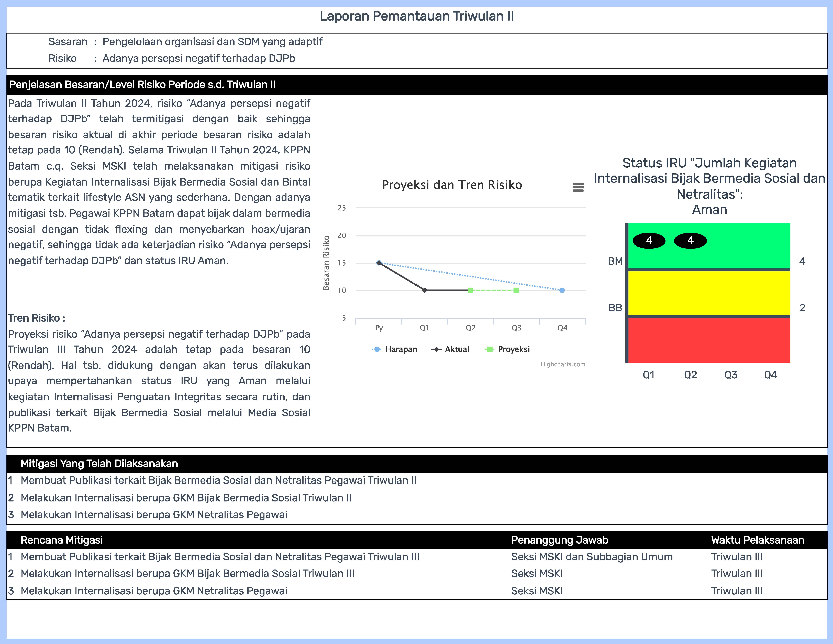Click 'Pengelolaan organisasi dan SDM yang adaptif' text
Screen dimensions: 833x644
(212, 42)
